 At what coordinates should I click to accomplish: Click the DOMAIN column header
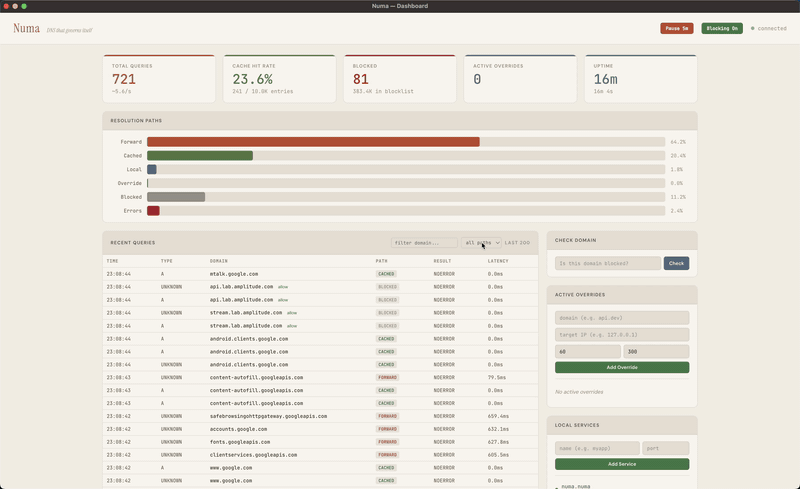tap(219, 261)
